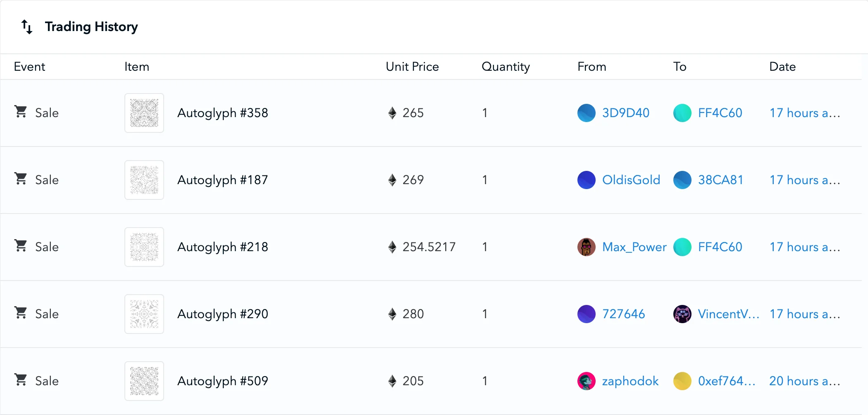
Task: Click Max_Power's avatar icon
Action: 586,247
